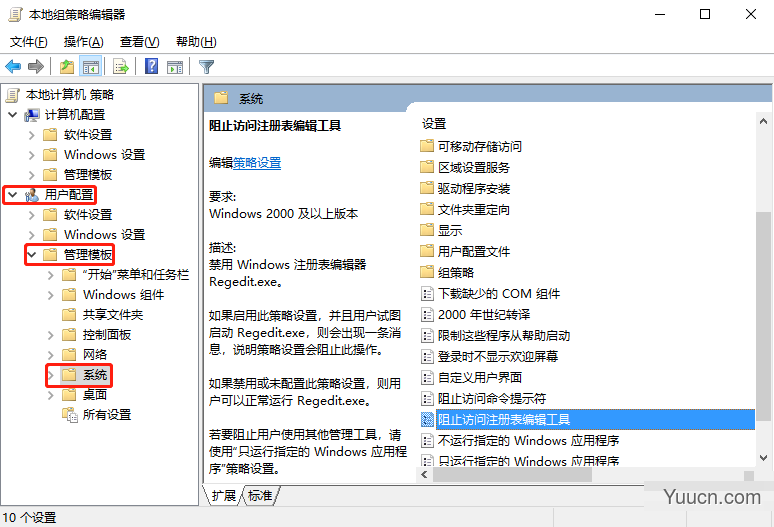
Task: Open Help with the question mark icon
Action: point(151,67)
